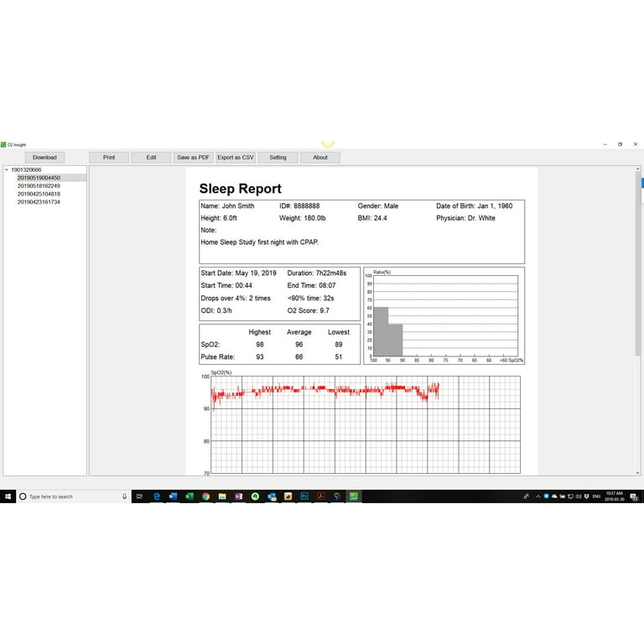This screenshot has height=644, width=644.
Task: Open OneNote from the taskbar
Action: (x=239, y=496)
